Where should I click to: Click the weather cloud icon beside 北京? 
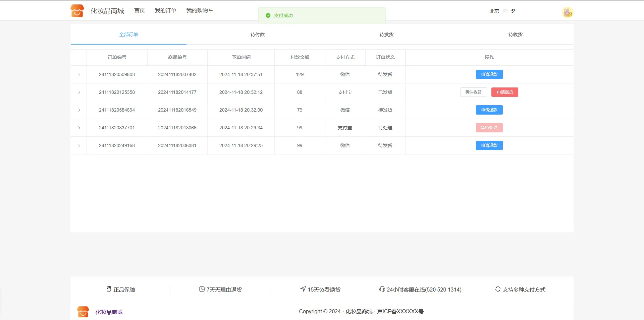505,11
